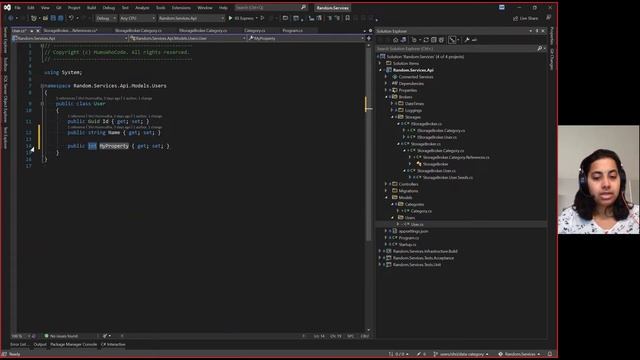This screenshot has width=640, height=360.
Task: Click Solution Explorer switch views icon
Action: pos(403,40)
